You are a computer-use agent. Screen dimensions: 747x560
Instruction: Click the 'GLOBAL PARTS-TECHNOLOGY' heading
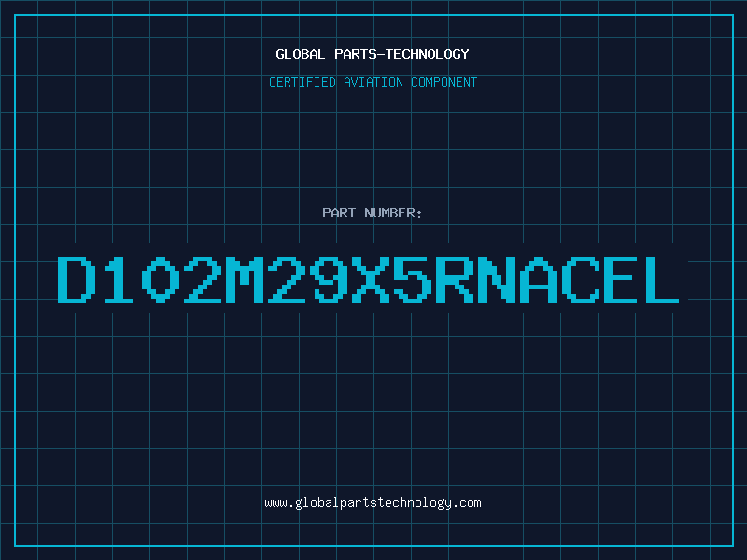click(373, 54)
